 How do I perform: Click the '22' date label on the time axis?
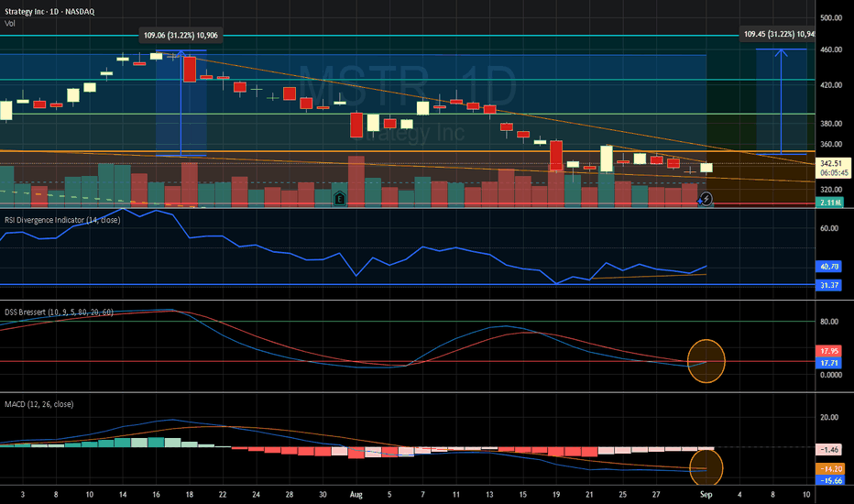click(223, 495)
